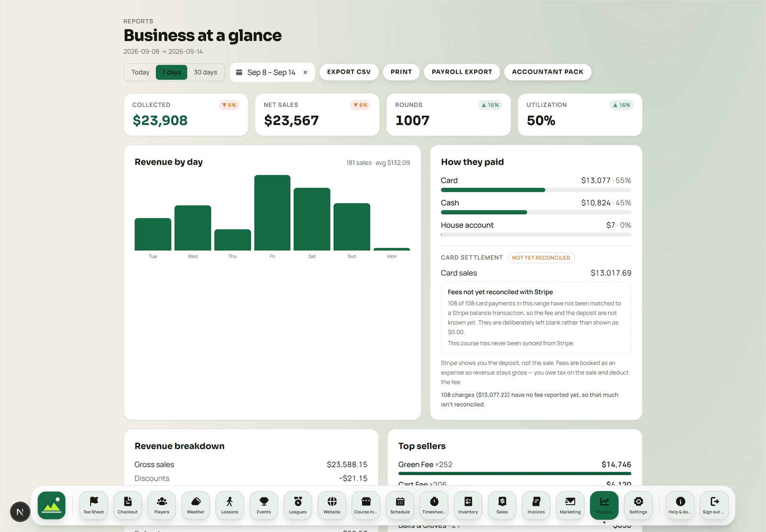
Task: Click the Accountant Pack button
Action: (x=548, y=72)
